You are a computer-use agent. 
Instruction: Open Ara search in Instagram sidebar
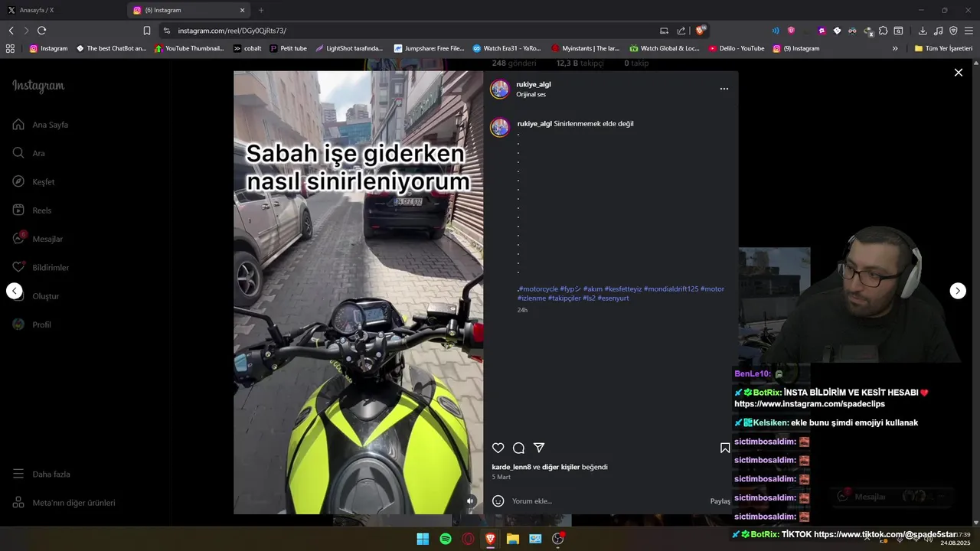(29, 153)
